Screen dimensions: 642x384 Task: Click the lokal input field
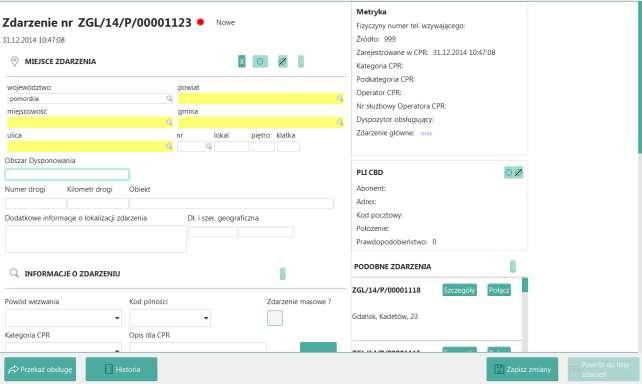click(231, 146)
